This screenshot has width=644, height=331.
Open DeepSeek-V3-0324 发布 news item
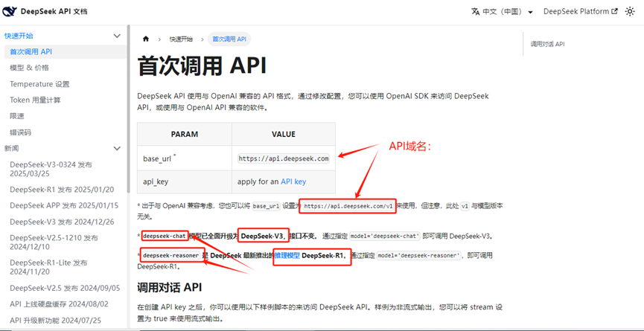pos(51,169)
